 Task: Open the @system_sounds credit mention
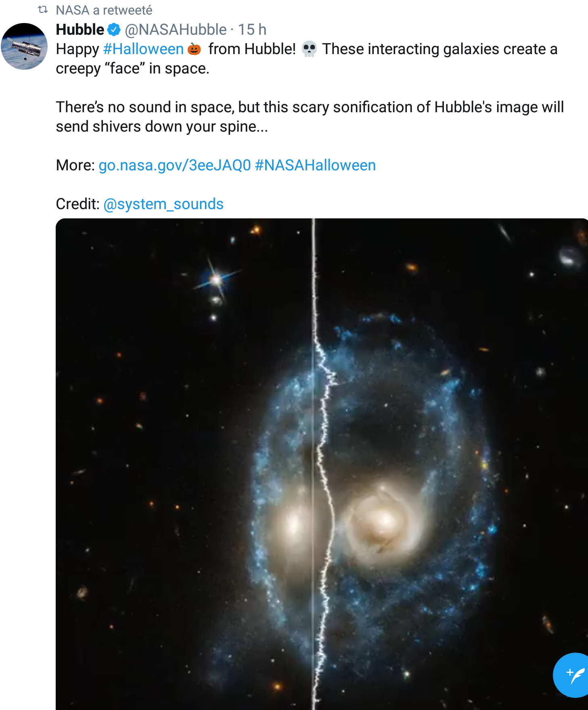tap(163, 204)
